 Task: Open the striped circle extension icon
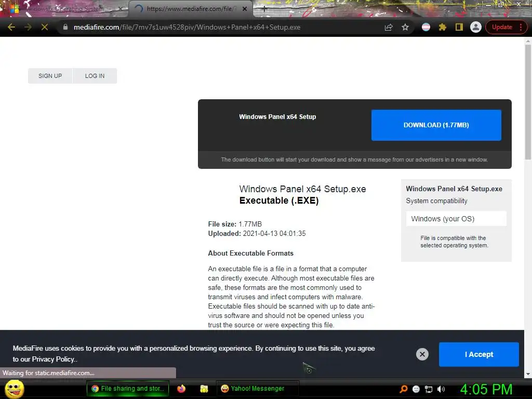click(426, 27)
